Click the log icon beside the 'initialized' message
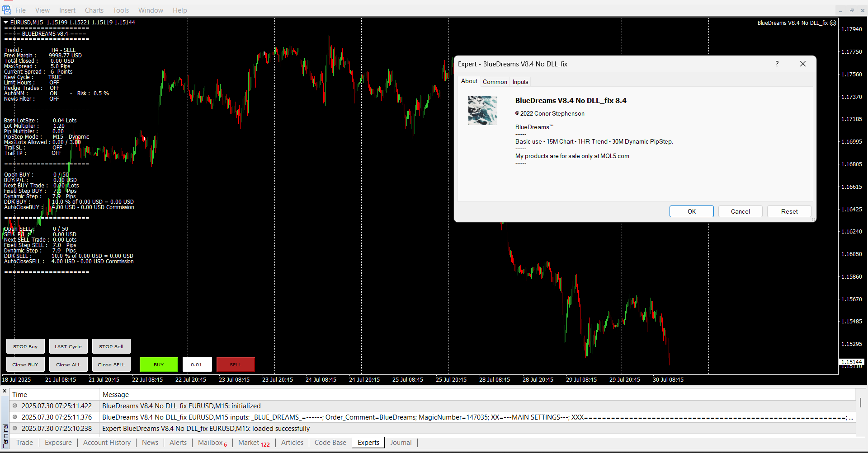Viewport: 868px width, 453px height. (x=15, y=406)
